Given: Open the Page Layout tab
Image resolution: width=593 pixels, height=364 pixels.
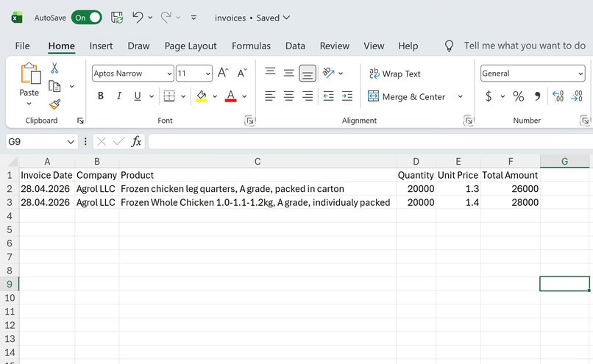Looking at the screenshot, I should [191, 46].
